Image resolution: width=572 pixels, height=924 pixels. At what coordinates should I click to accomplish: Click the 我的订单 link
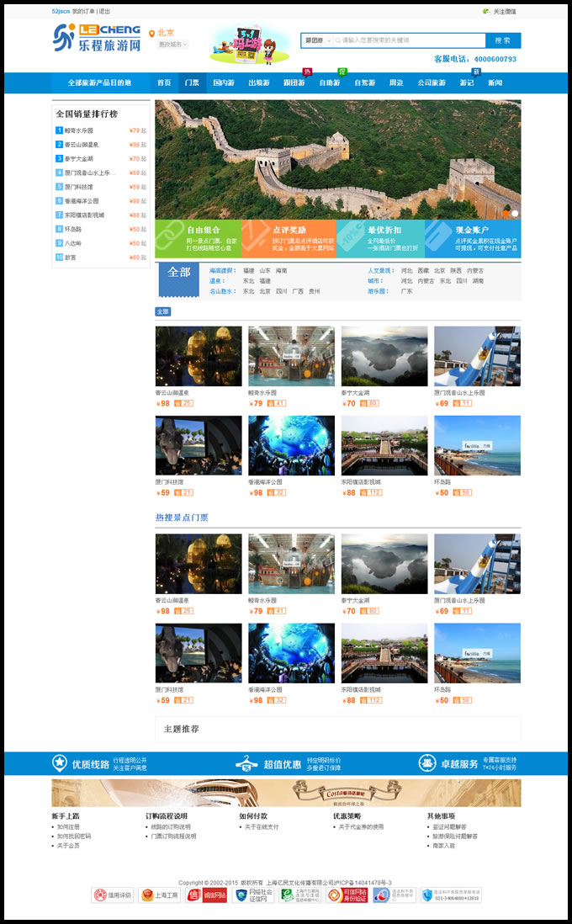tap(83, 11)
